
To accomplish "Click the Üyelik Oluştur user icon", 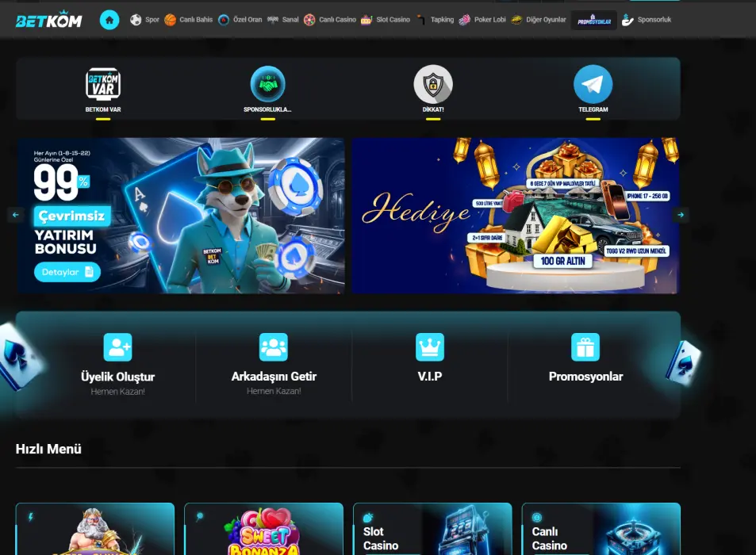I will click(117, 347).
